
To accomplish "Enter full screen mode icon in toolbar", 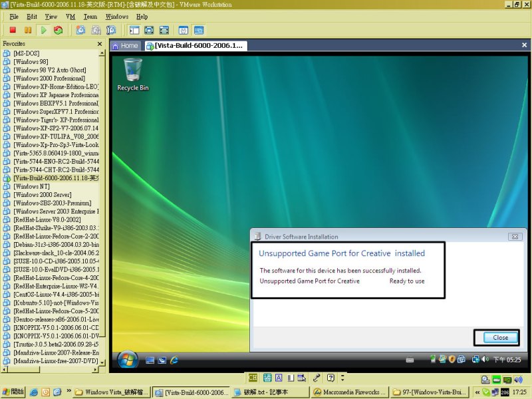I will (164, 30).
